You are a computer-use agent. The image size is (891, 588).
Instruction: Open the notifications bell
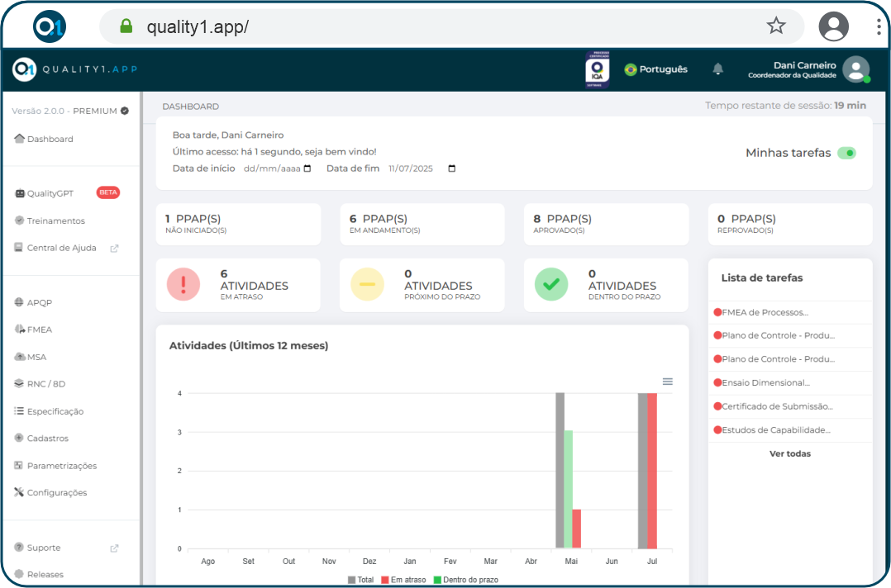click(717, 69)
